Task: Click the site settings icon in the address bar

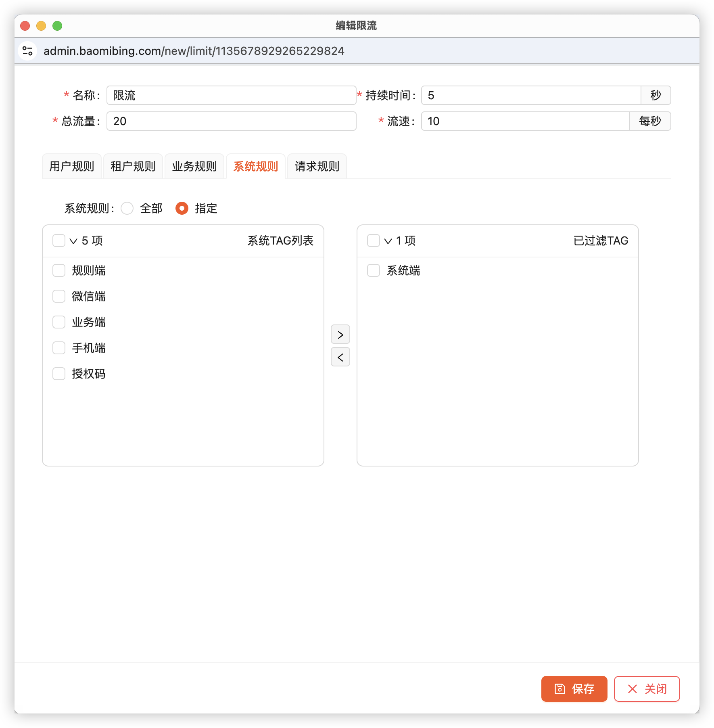Action: [x=27, y=50]
